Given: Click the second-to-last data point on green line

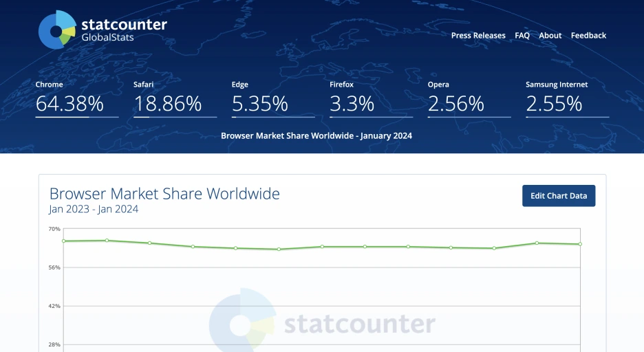Looking at the screenshot, I should pyautogui.click(x=537, y=243).
